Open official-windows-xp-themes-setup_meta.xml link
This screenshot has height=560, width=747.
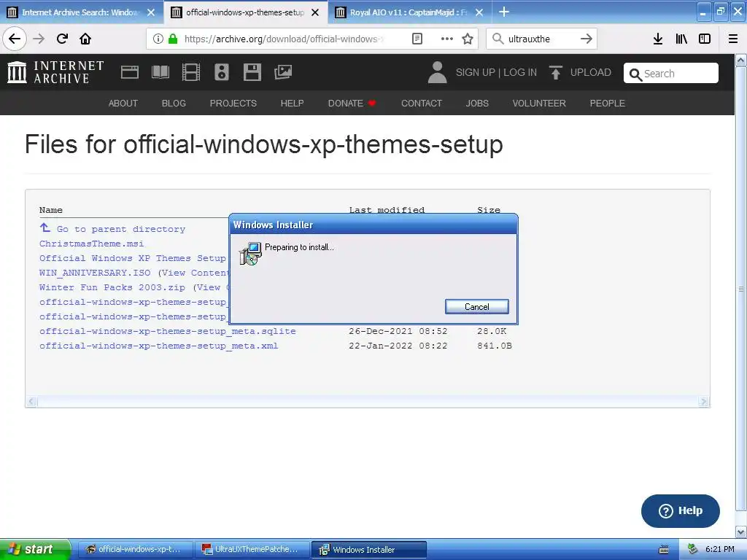[x=158, y=346]
